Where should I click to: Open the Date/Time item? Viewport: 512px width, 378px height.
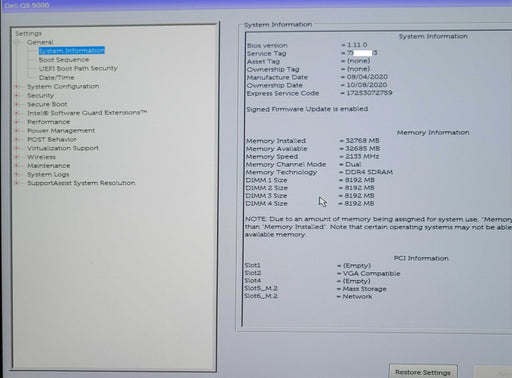[x=57, y=77]
